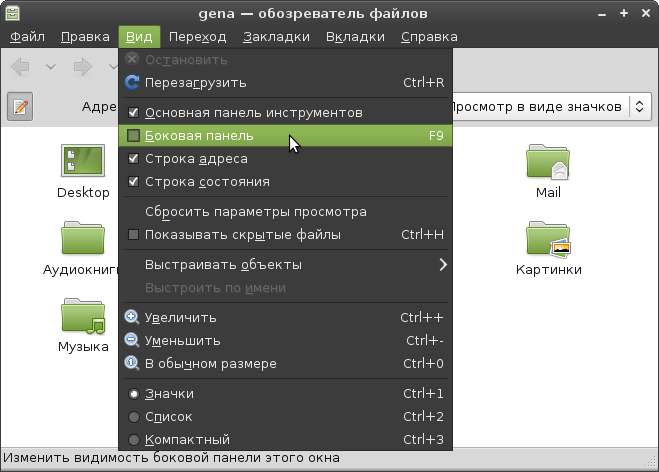Screen dimensions: 659x472
Task: Choose Увеличить menu entry
Action: click(285, 317)
